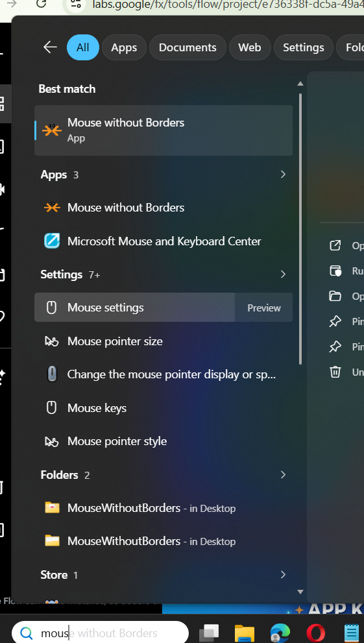Viewport: 364px width, 643px height.
Task: Click the pointer icon beside Mouse pointer size
Action: (52, 341)
